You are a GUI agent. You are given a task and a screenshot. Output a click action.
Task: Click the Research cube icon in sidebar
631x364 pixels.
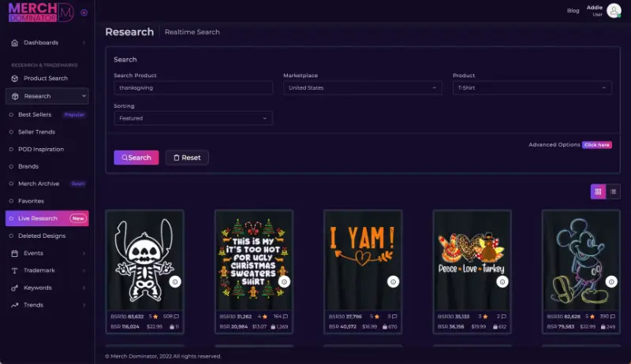pos(15,96)
